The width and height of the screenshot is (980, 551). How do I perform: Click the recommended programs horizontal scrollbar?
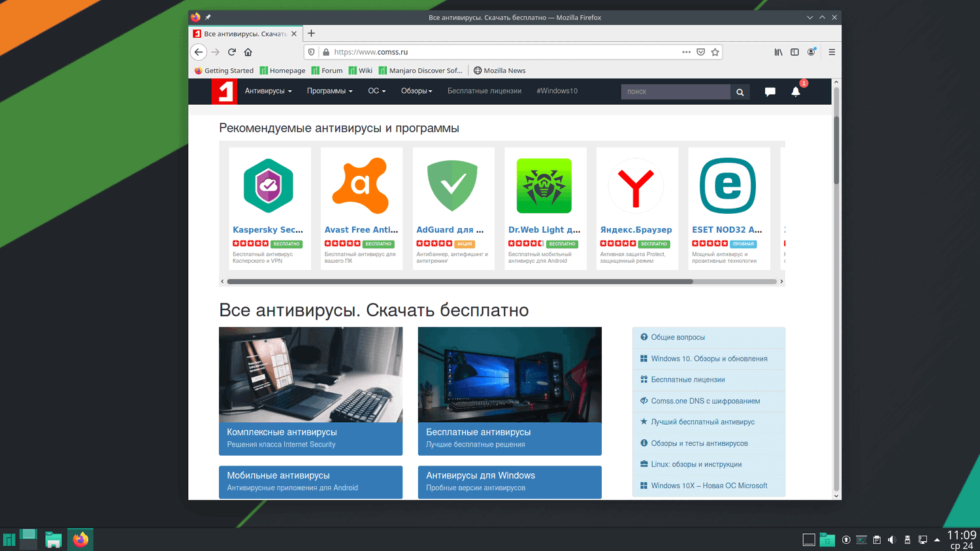pos(460,282)
